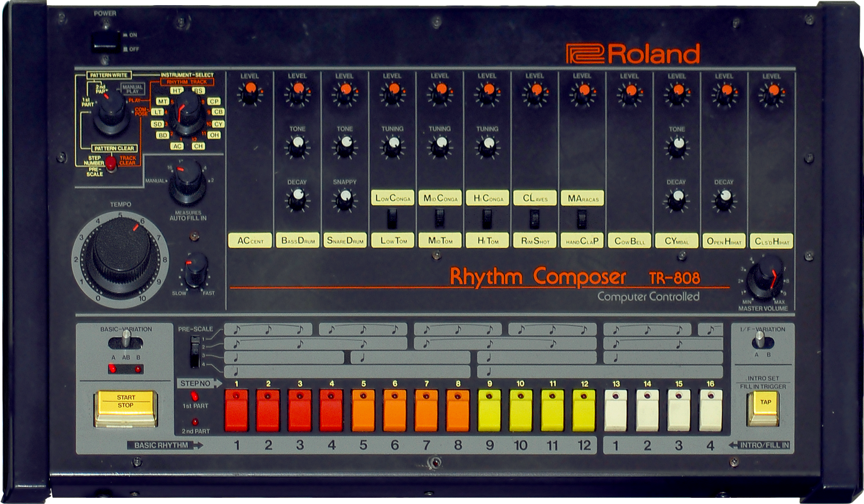Flip the power switch at top left
This screenshot has width=864, height=504.
[x=105, y=42]
